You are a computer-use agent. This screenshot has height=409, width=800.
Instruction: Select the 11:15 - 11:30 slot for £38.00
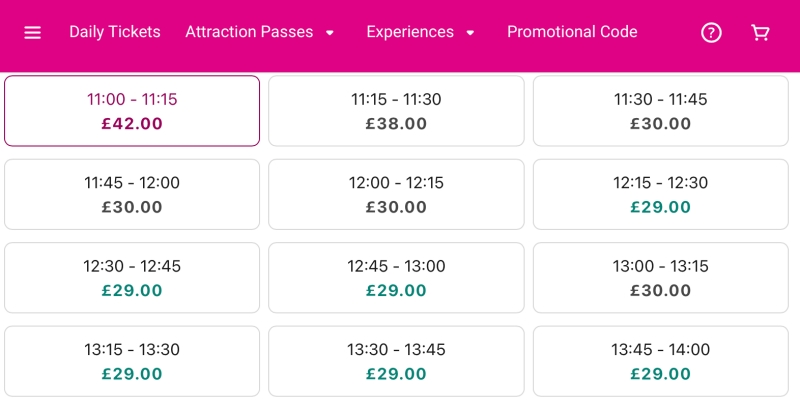(396, 111)
